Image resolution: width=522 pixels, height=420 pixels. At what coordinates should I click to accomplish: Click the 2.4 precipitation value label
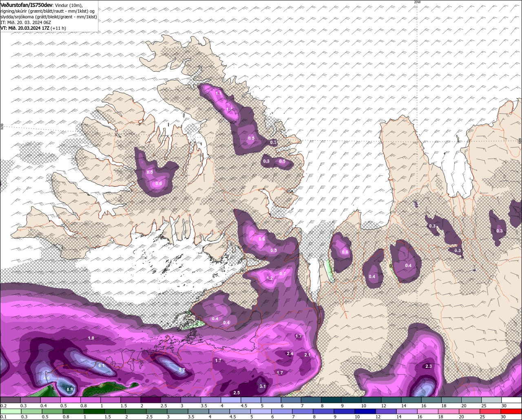tap(290, 354)
